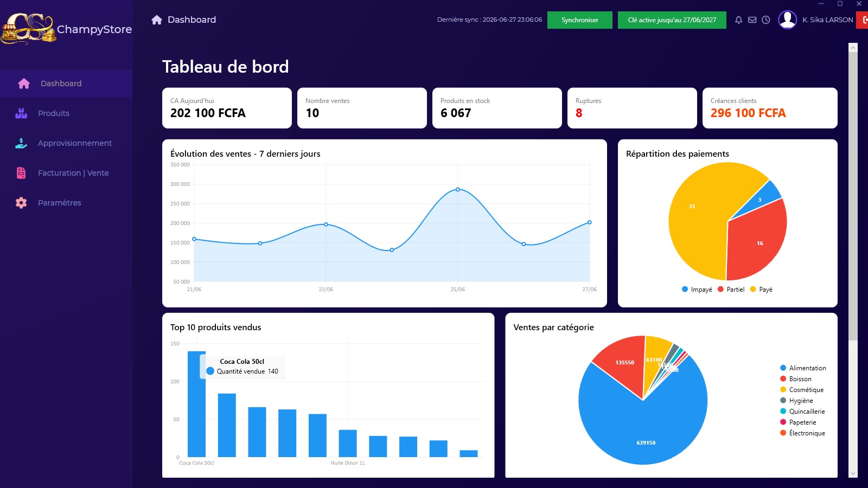Open the Dashboard sidebar item
This screenshot has height=488, width=868.
(66, 84)
